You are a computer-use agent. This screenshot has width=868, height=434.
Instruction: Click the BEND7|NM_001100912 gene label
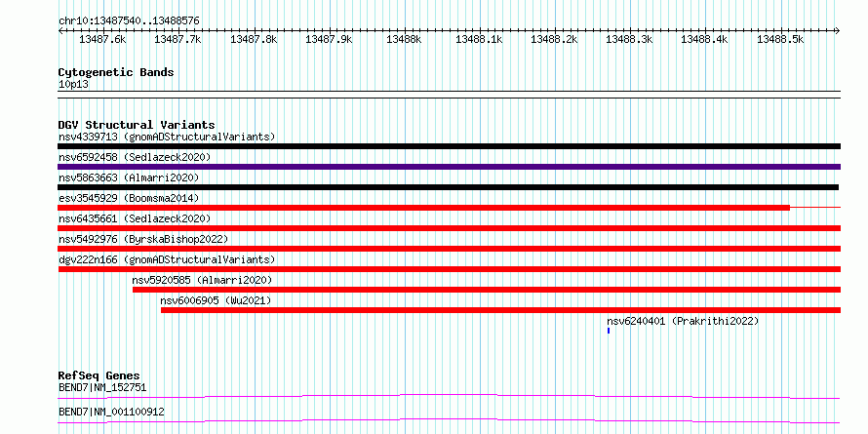click(111, 413)
